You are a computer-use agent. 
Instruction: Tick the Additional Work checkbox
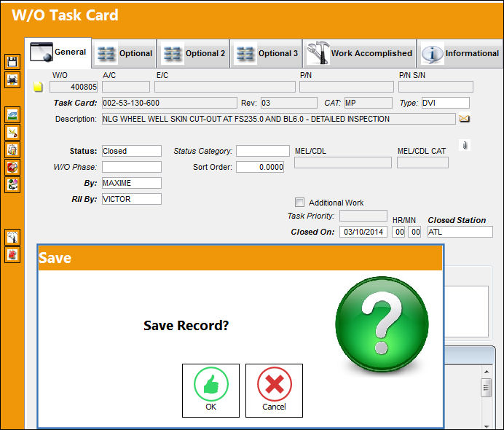(299, 203)
